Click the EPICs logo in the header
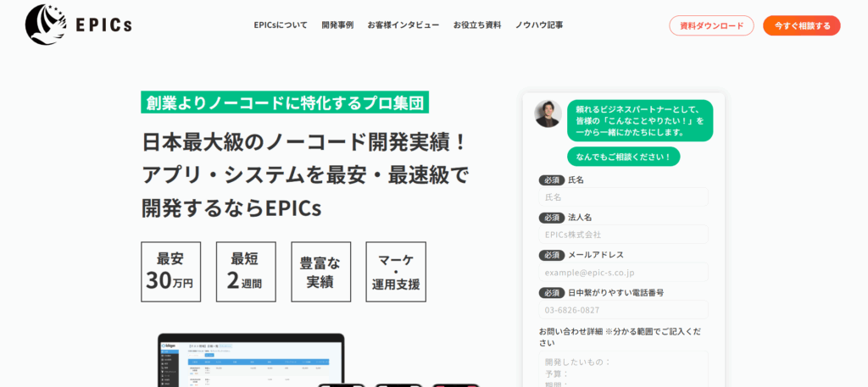Viewport: 868px width, 387px height. pyautogui.click(x=78, y=25)
